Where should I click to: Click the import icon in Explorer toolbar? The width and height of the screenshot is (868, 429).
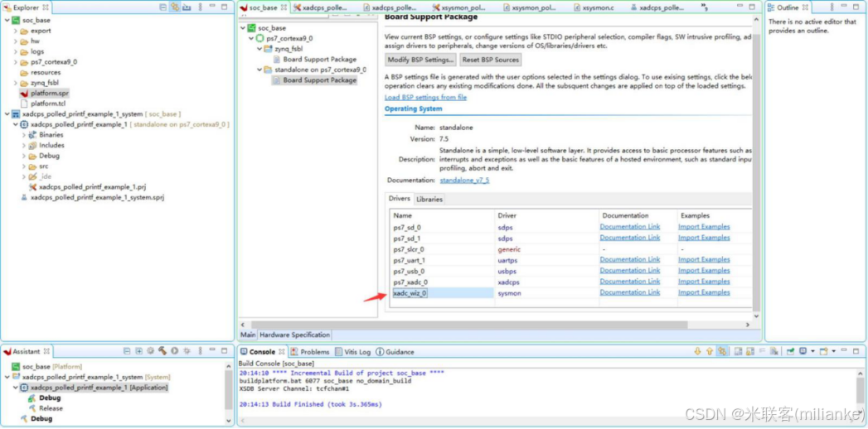coord(187,7)
